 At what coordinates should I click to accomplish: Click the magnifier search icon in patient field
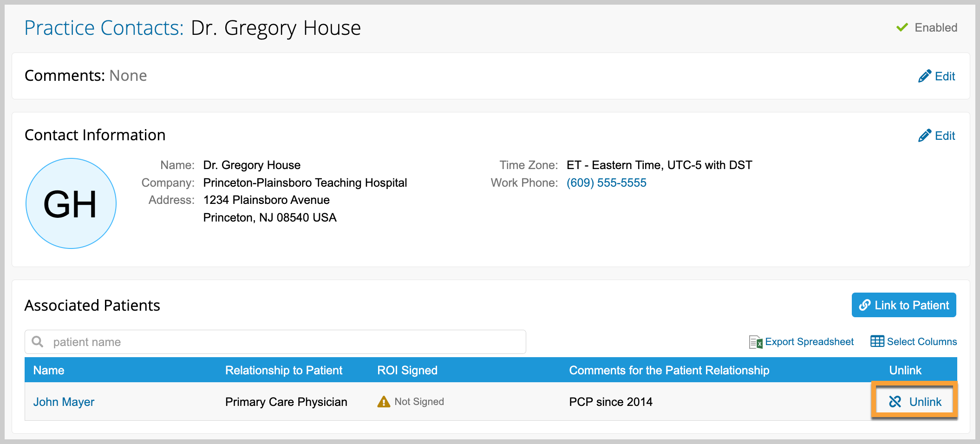[x=38, y=342]
